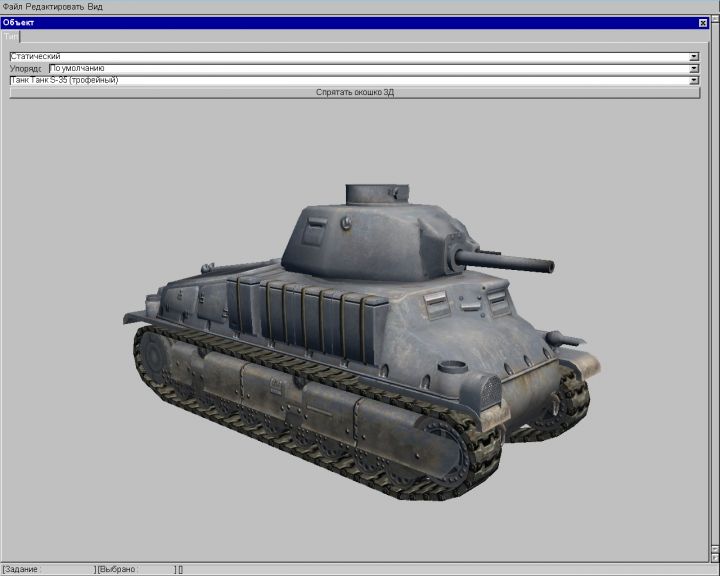Click the tank's ribbed engine deck in preview
720x576 pixels.
coord(300,312)
